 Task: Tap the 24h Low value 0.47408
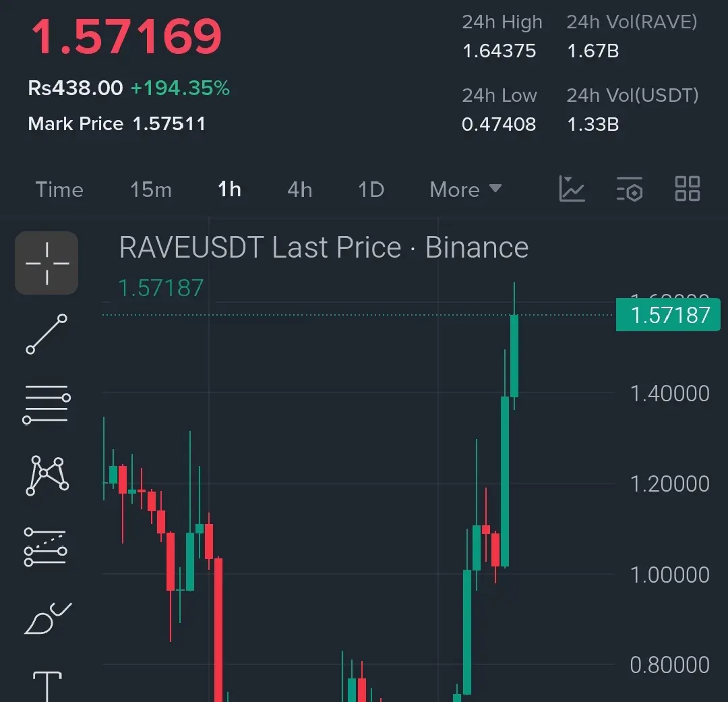499,124
